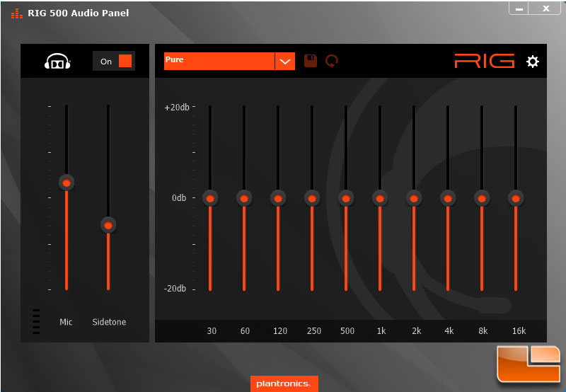Click the 250 Hz equalizer slider handle
This screenshot has width=566, height=392.
coord(312,198)
